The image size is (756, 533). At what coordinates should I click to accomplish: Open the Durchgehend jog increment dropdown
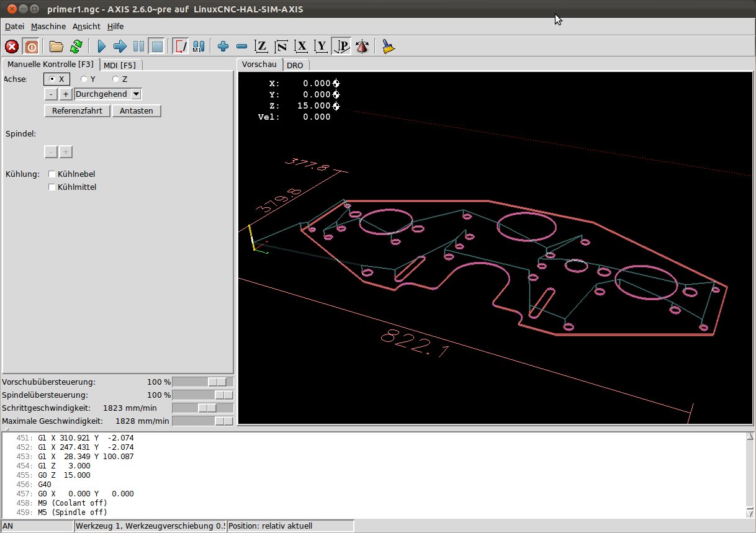[x=136, y=94]
